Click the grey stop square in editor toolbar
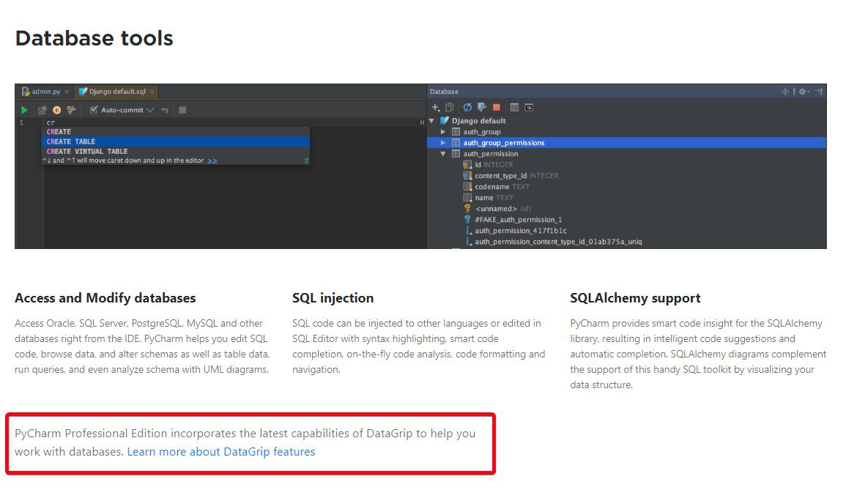Image resolution: width=868 pixels, height=490 pixels. click(x=182, y=110)
